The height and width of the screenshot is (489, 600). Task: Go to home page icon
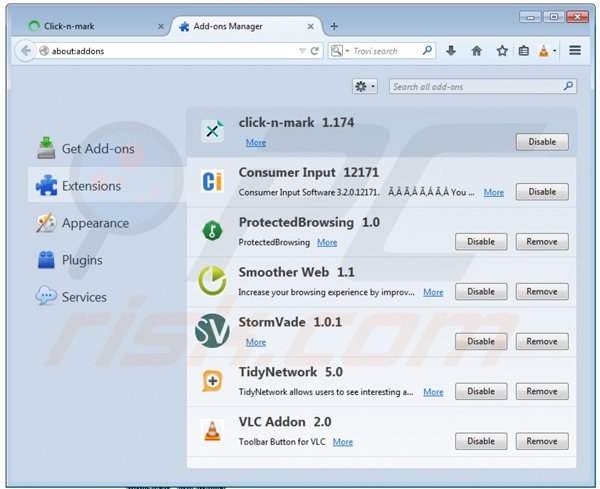tap(476, 51)
